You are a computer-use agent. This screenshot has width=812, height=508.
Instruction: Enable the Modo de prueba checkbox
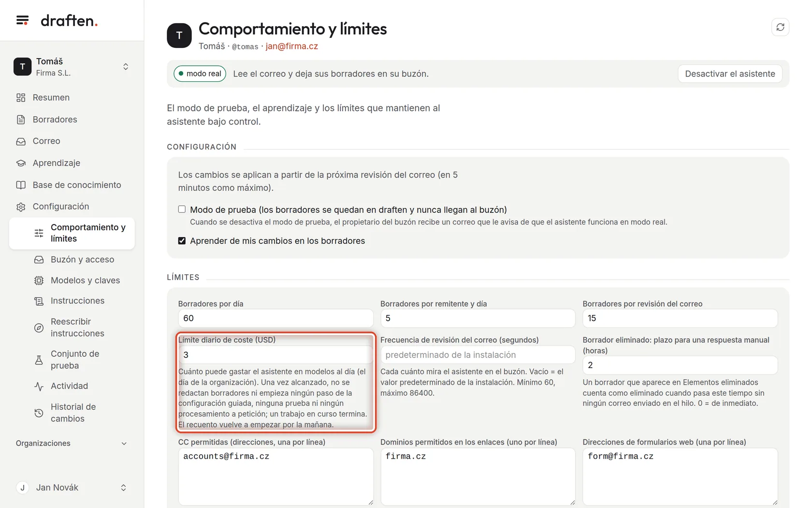coord(182,209)
